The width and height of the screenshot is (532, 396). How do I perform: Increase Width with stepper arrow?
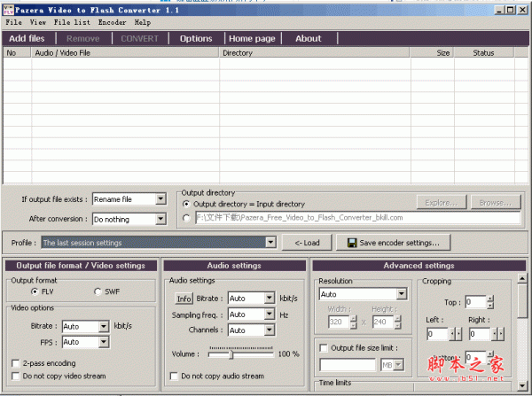[354, 319]
